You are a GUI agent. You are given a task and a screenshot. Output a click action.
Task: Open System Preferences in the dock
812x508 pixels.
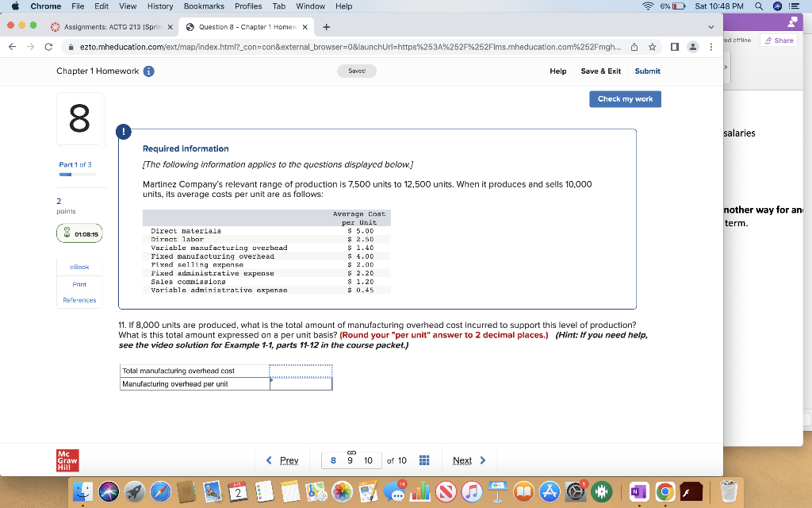(x=576, y=491)
